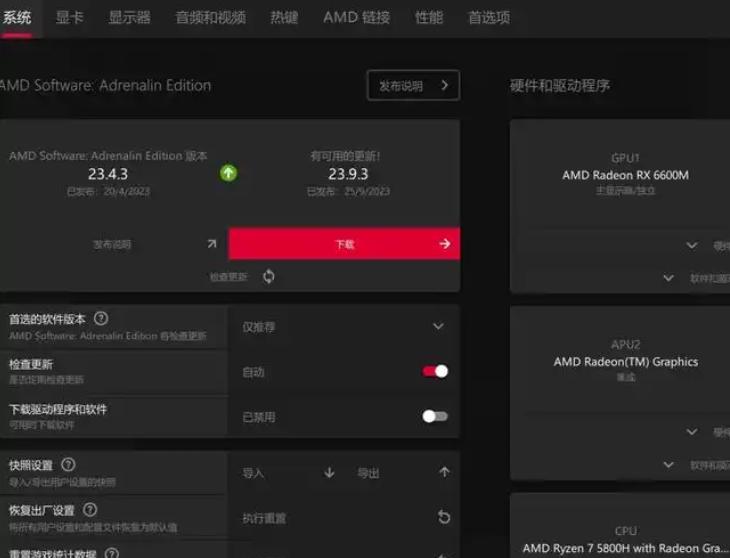The width and height of the screenshot is (730, 558).
Task: Click the AMD Radeon(TM) Graphics text
Action: click(626, 362)
